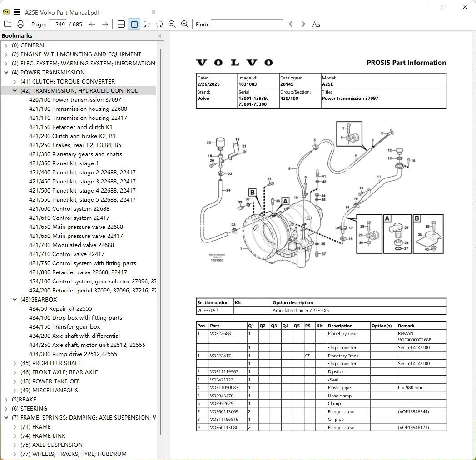This screenshot has width=476, height=460.
Task: Collapse the (43)GEARBOX bookmark
Action: 15,300
